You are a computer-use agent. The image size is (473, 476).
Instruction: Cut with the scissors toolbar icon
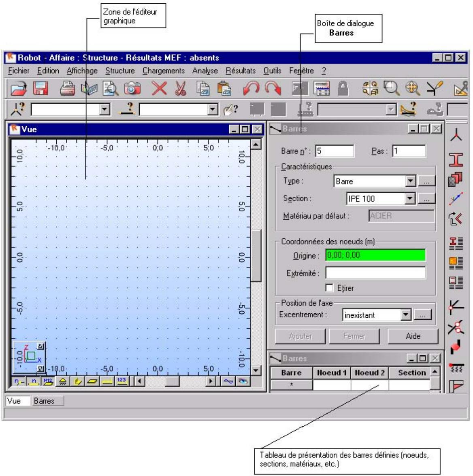coord(181,89)
